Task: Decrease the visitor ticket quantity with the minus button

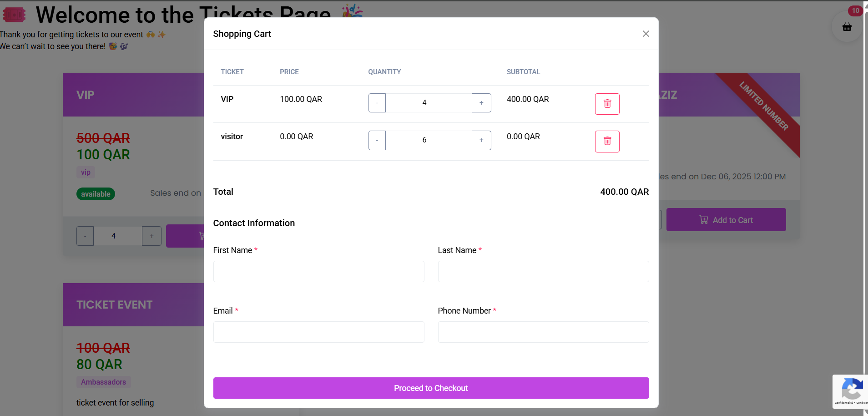Action: point(377,140)
